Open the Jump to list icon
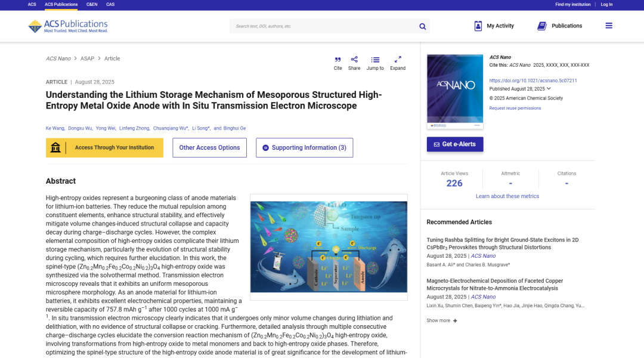The image size is (644, 358). point(375,60)
